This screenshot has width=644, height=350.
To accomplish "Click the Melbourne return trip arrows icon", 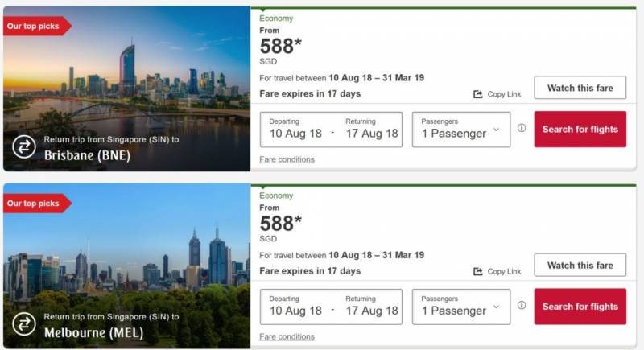I will tap(24, 323).
